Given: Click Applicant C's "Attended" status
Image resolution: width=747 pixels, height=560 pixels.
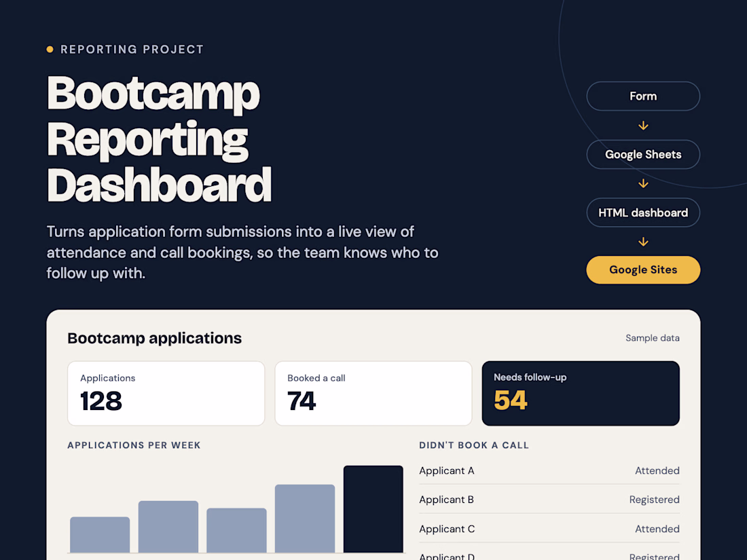Looking at the screenshot, I should click(x=657, y=529).
